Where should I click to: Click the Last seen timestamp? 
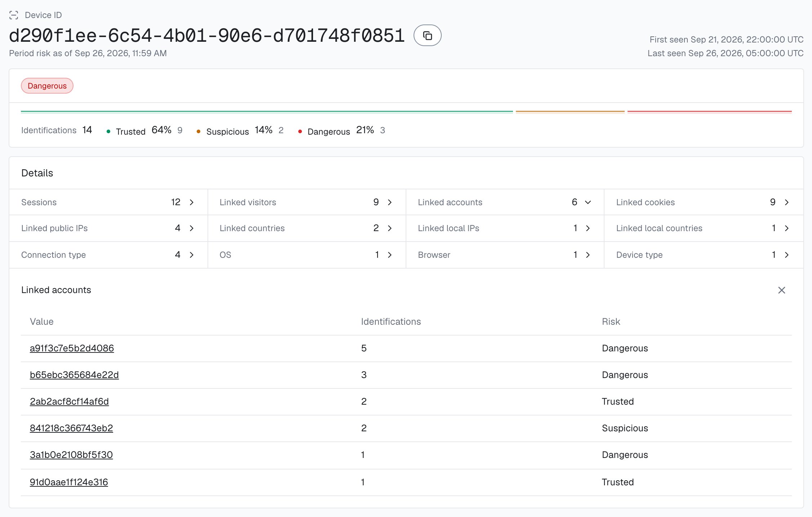click(726, 53)
